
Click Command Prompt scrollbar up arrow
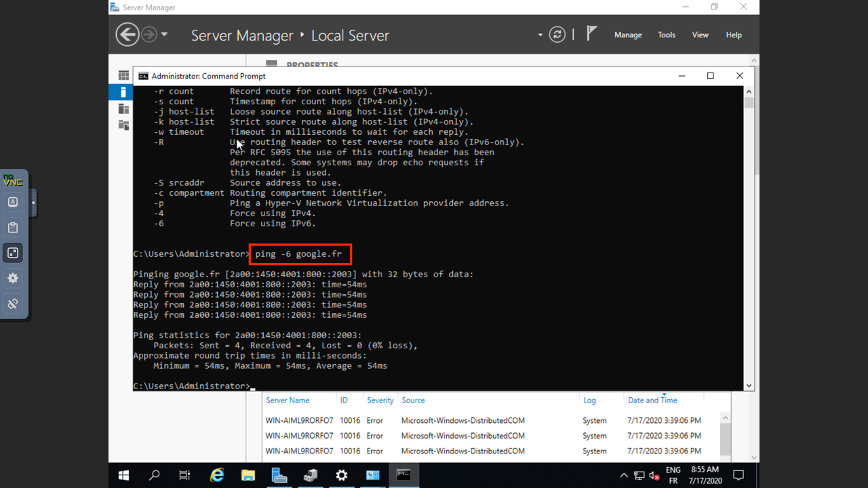749,91
